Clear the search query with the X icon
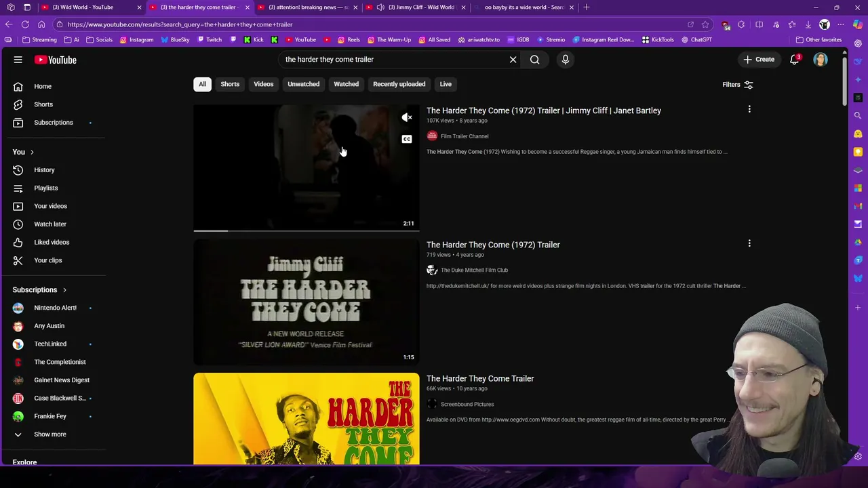 [513, 60]
